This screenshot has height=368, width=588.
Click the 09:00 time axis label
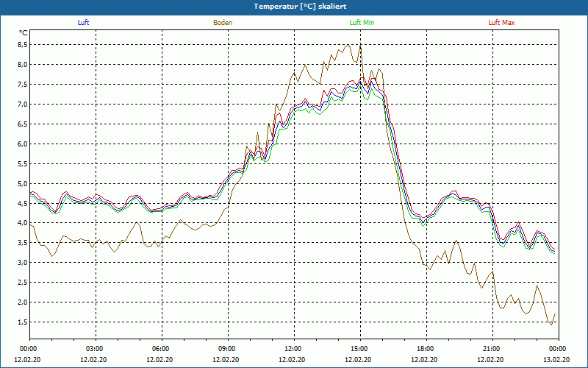click(228, 349)
